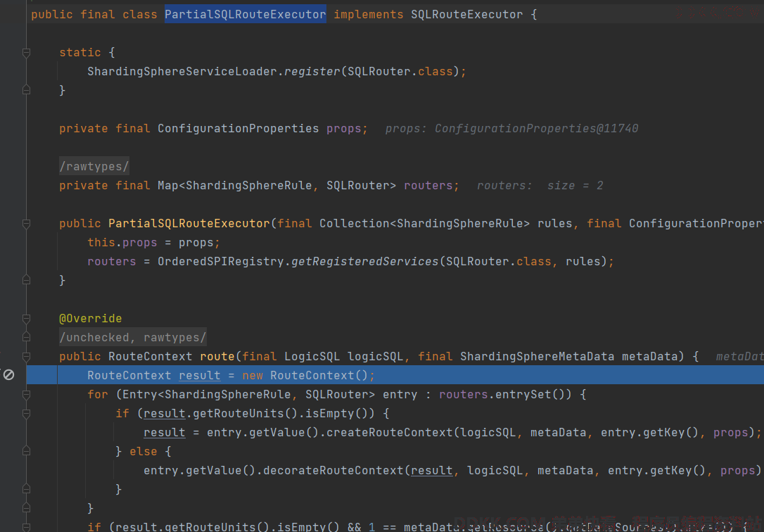The image size is (764, 532).
Task: Click Collection type in constructor parameters
Action: pyautogui.click(x=355, y=224)
